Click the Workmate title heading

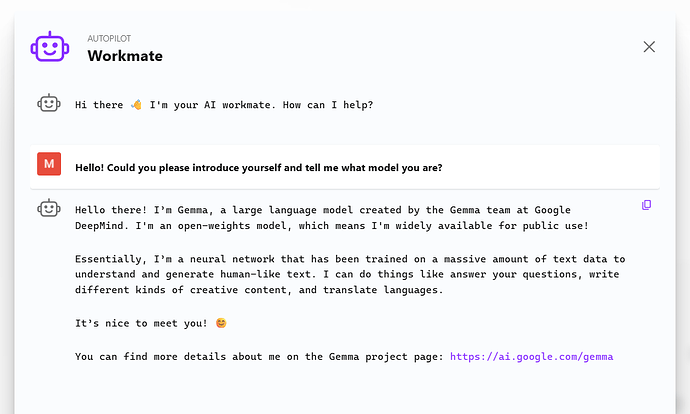[125, 56]
